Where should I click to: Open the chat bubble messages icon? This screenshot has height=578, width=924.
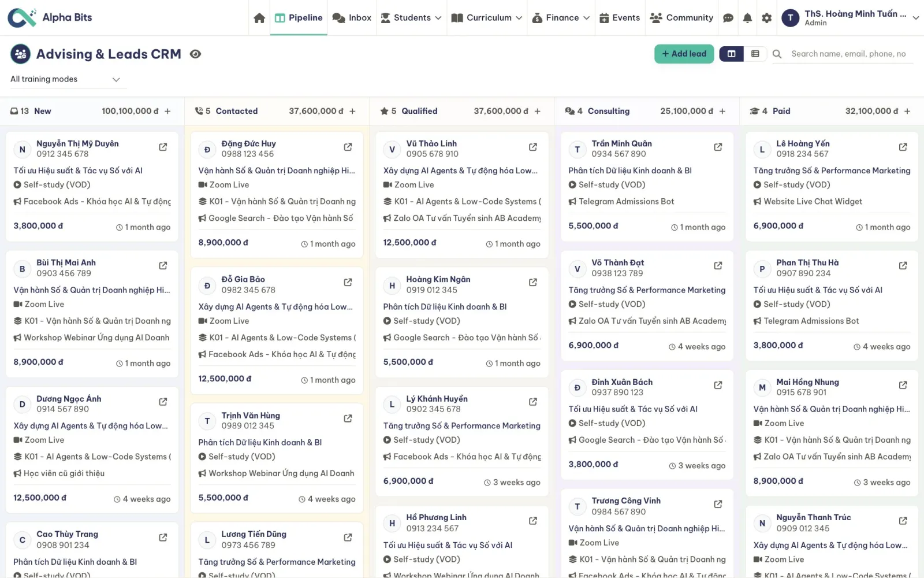click(x=728, y=18)
